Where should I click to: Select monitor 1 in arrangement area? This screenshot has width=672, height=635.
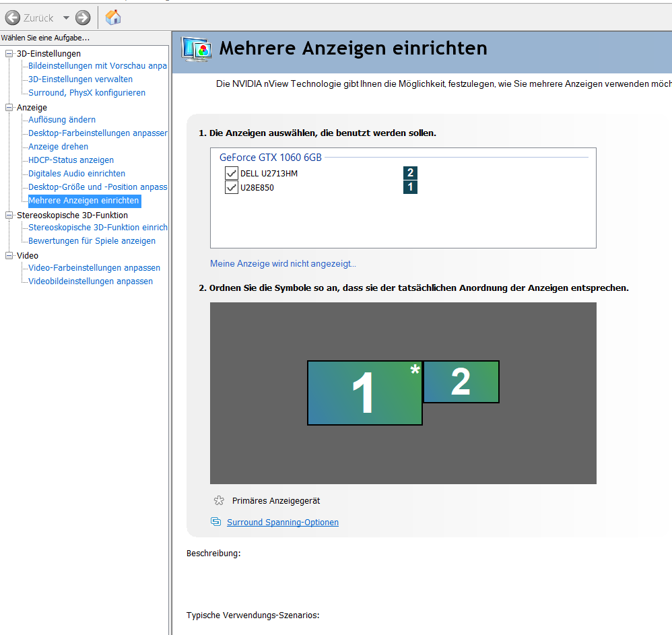[365, 393]
